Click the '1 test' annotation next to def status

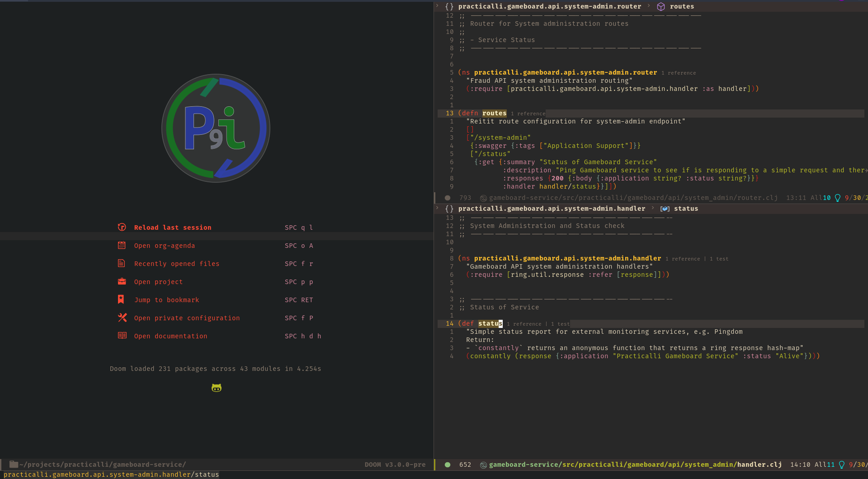(x=561, y=323)
